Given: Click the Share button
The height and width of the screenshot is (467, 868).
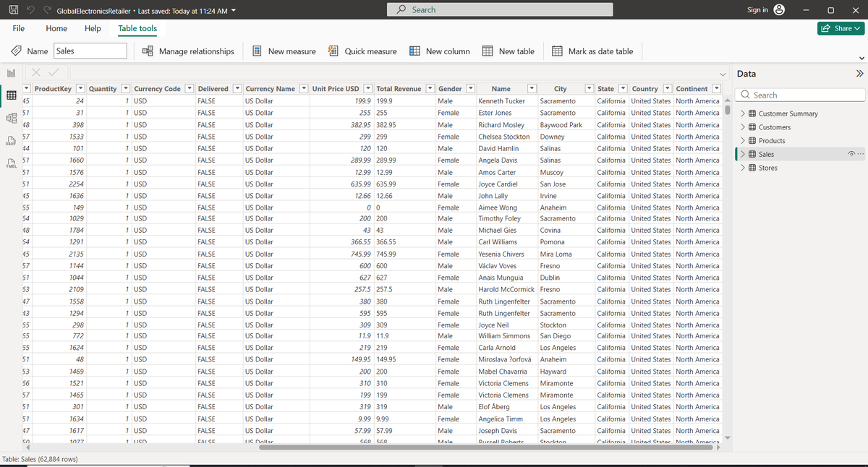Looking at the screenshot, I should pos(841,28).
